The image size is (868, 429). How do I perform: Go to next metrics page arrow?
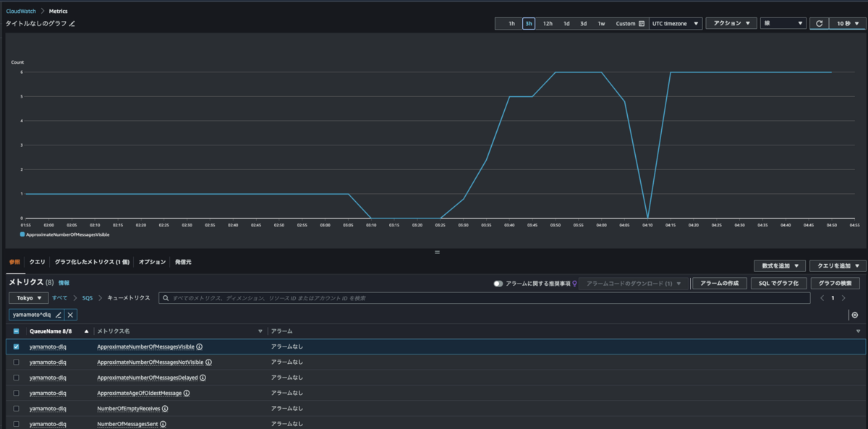(843, 298)
